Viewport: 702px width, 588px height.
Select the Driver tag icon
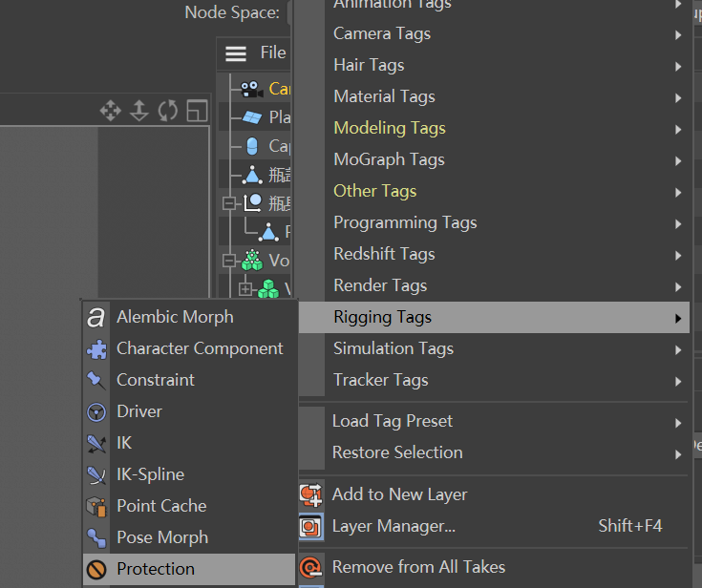tap(96, 412)
